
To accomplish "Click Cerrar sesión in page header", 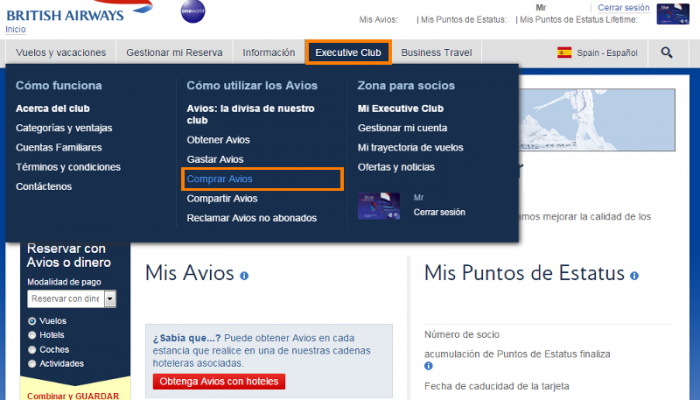I will (x=623, y=8).
